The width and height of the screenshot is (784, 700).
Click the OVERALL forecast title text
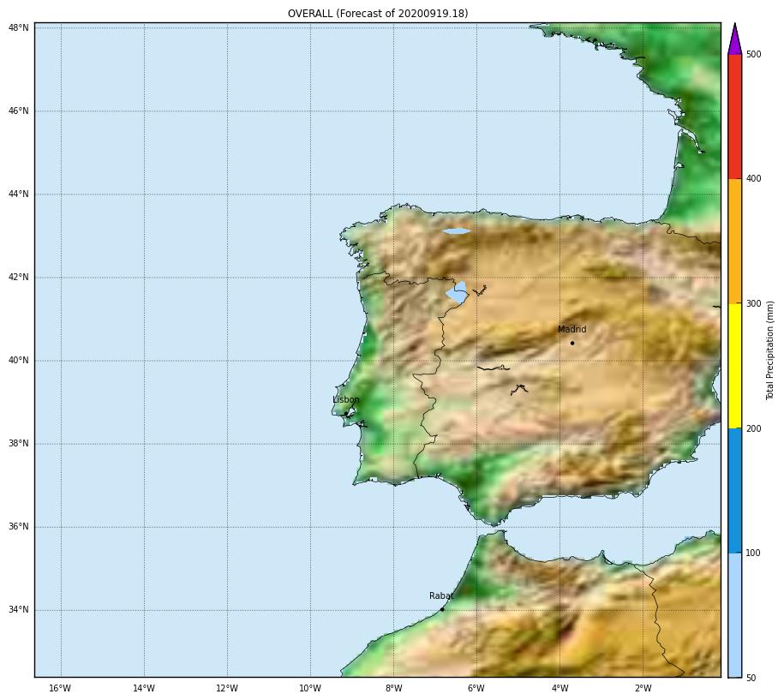[x=378, y=14]
